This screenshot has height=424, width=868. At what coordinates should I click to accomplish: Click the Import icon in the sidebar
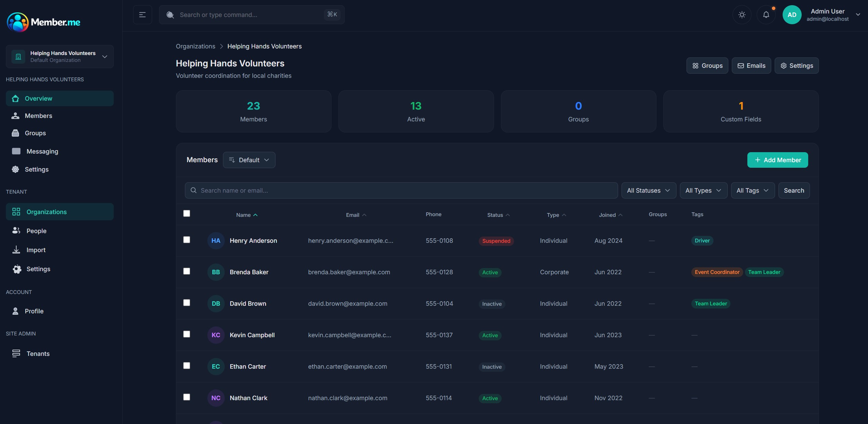pyautogui.click(x=16, y=250)
